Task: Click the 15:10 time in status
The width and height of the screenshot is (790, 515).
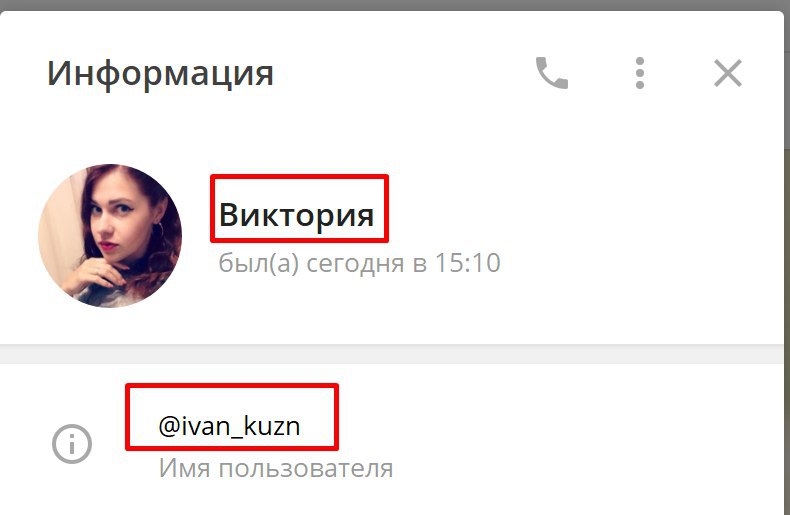Action: [468, 263]
